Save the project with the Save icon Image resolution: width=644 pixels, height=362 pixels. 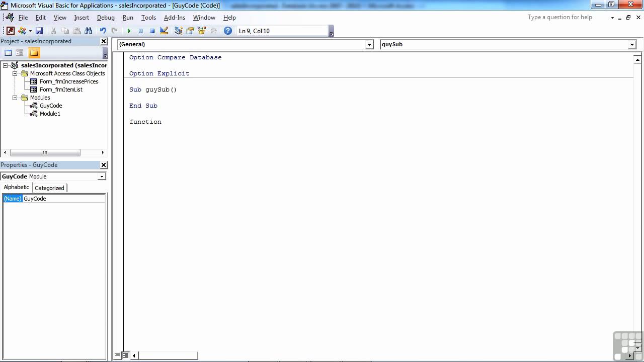[x=39, y=31]
